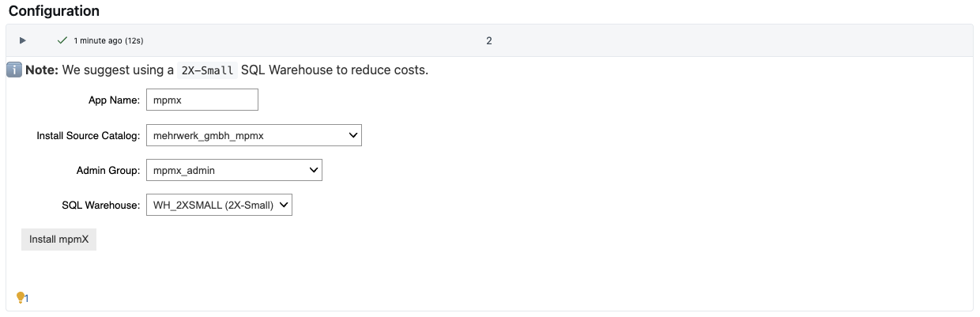
Task: Open the Install Source Catalog dropdown
Action: 254,135
